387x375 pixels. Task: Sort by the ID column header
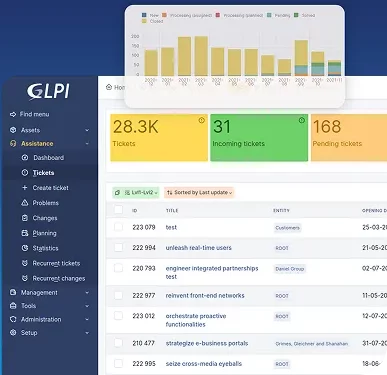135,210
